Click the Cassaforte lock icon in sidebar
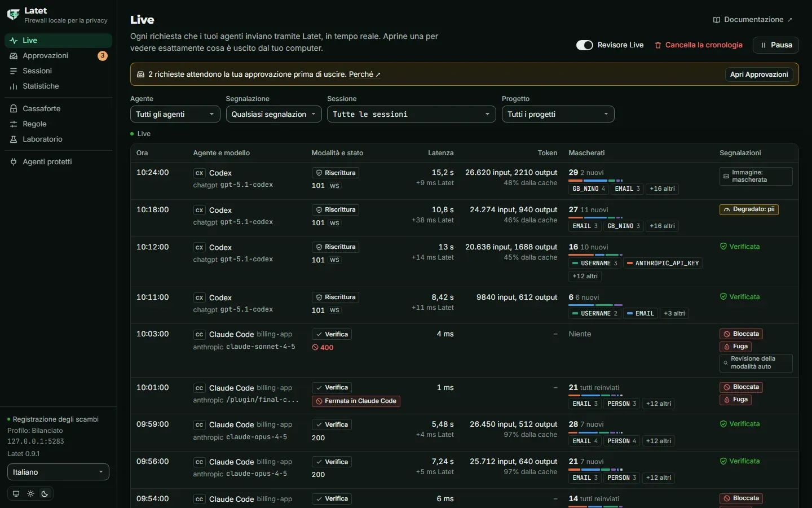Image resolution: width=812 pixels, height=508 pixels. [14, 108]
